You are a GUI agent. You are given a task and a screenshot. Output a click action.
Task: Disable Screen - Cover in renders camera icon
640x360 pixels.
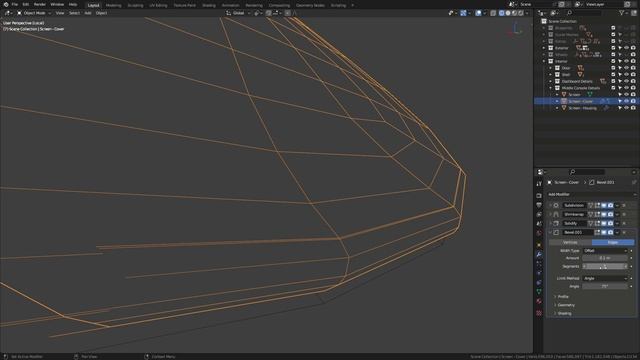633,101
